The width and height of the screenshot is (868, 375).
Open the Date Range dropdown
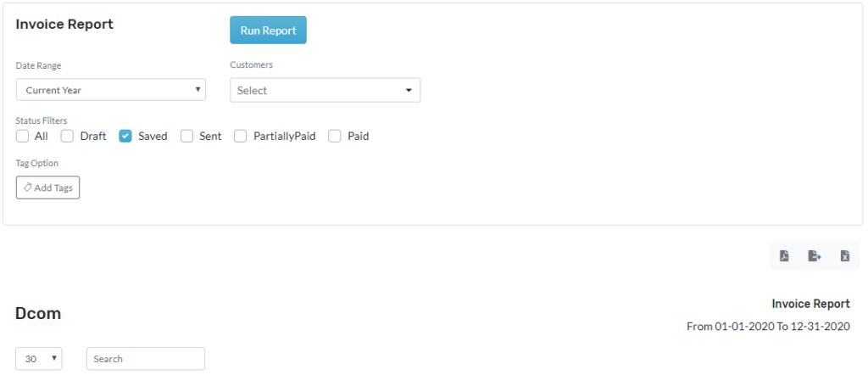click(111, 90)
